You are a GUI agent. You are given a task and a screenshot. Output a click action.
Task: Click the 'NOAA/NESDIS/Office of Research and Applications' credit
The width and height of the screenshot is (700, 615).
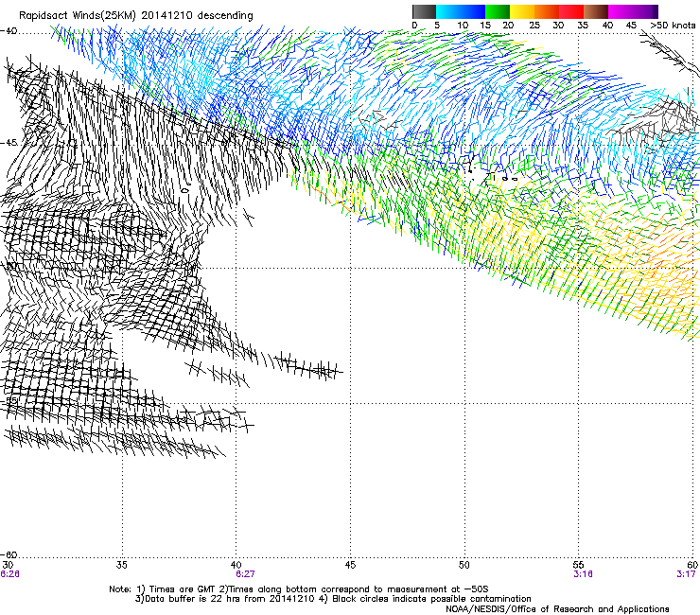(557, 609)
